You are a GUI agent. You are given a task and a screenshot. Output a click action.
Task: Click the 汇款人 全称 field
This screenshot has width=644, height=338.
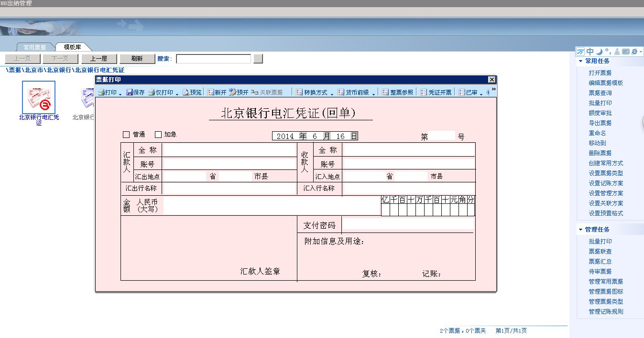click(229, 150)
